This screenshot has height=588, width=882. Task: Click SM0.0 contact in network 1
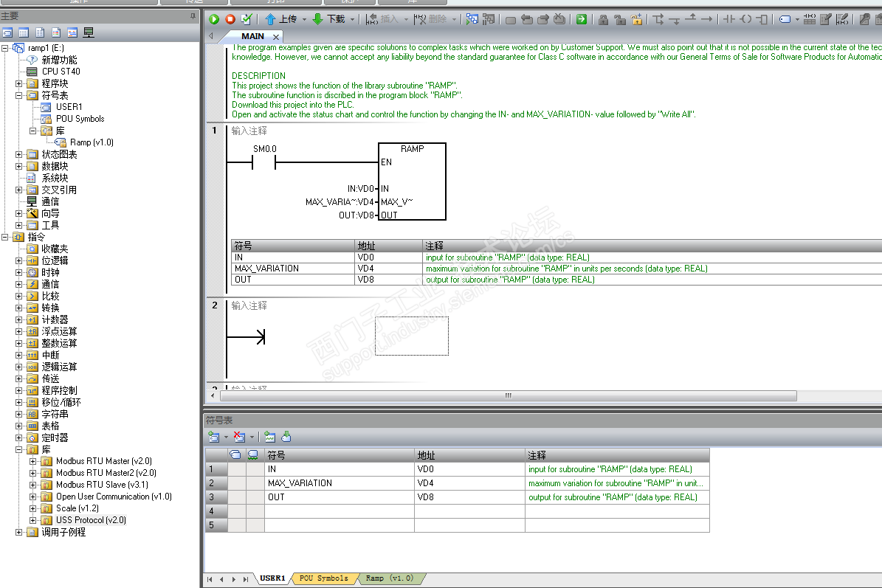tap(263, 162)
